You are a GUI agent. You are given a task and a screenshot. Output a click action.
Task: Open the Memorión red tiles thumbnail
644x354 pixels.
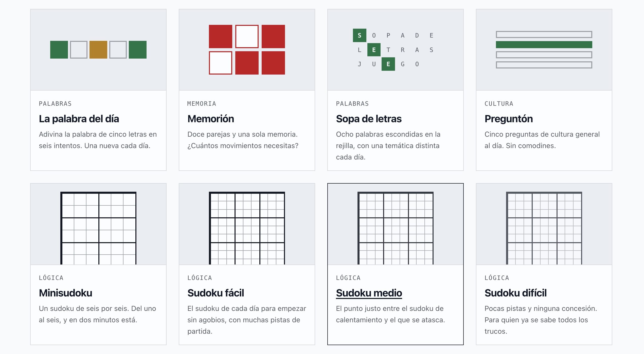(247, 50)
